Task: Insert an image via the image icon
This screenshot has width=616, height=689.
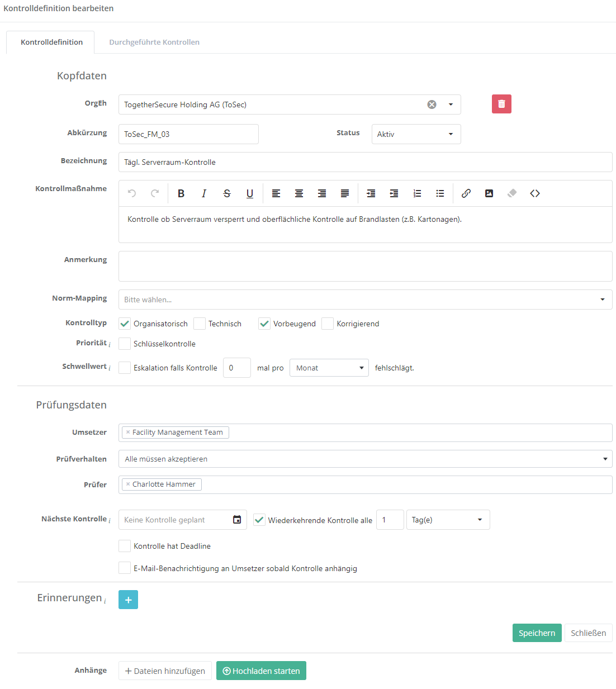Action: (489, 193)
